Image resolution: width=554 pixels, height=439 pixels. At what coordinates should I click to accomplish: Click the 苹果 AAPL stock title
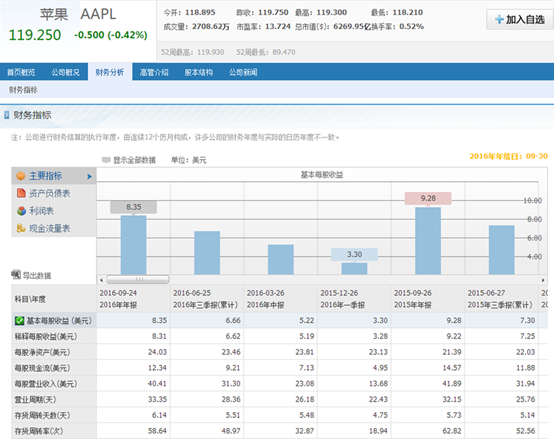coord(78,14)
